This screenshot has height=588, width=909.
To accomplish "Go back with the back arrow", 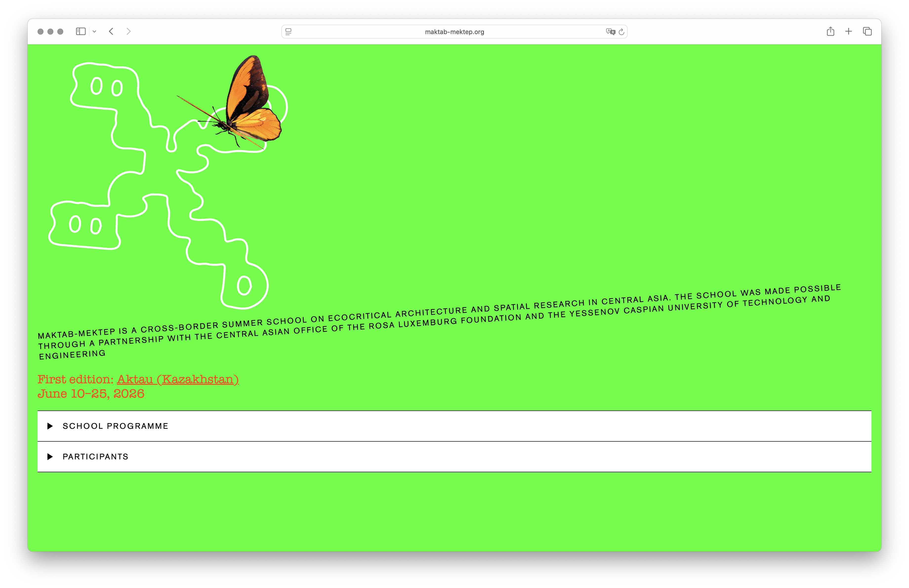I will point(111,31).
